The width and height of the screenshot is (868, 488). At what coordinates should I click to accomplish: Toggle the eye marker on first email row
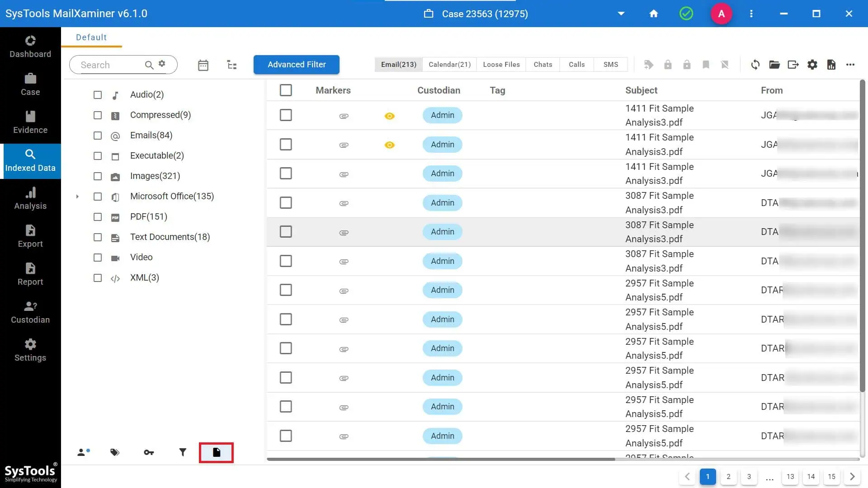coord(389,116)
